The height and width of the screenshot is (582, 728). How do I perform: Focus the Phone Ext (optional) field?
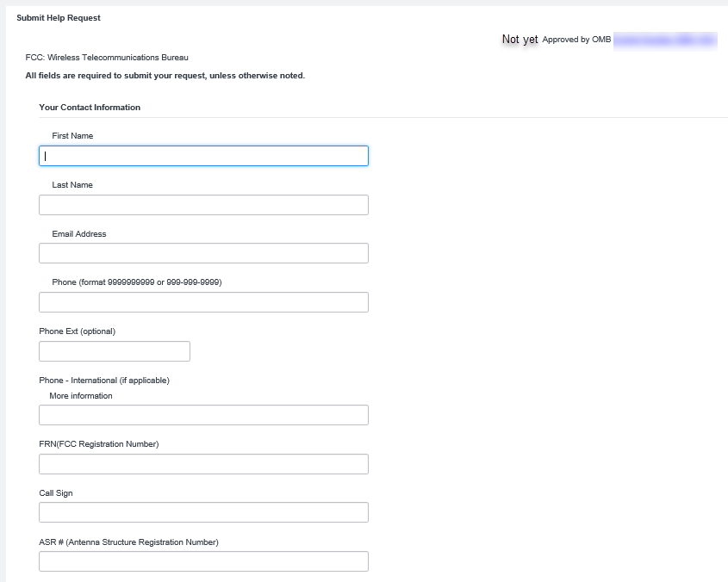click(114, 351)
